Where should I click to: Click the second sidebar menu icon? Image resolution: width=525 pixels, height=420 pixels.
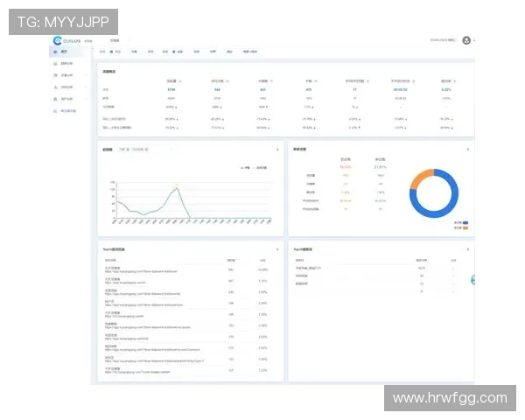(54, 64)
